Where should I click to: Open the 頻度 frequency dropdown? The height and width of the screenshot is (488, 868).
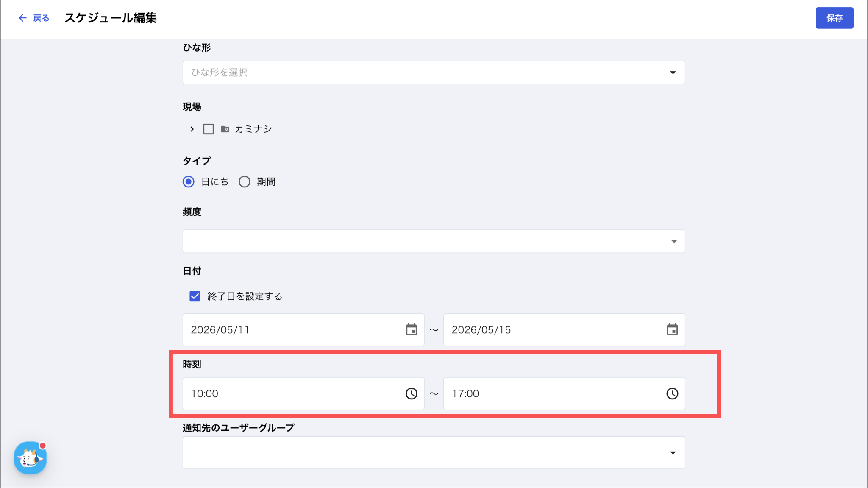click(434, 241)
